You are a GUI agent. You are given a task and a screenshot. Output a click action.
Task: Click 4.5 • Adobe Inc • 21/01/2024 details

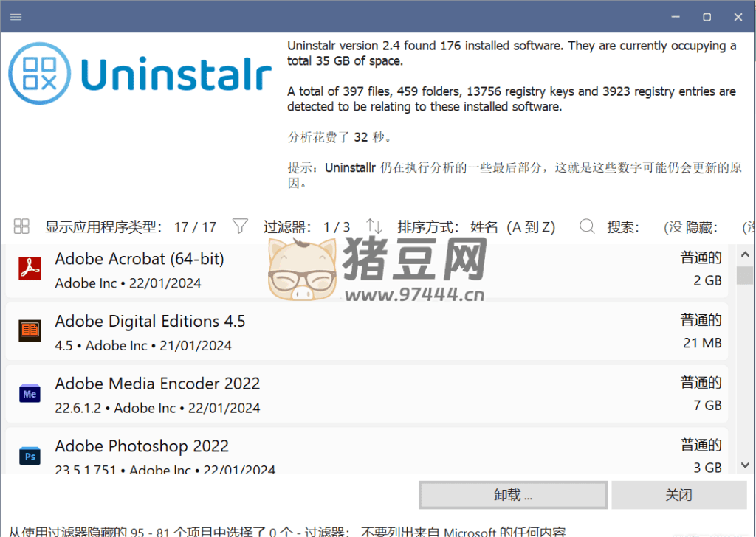point(143,346)
